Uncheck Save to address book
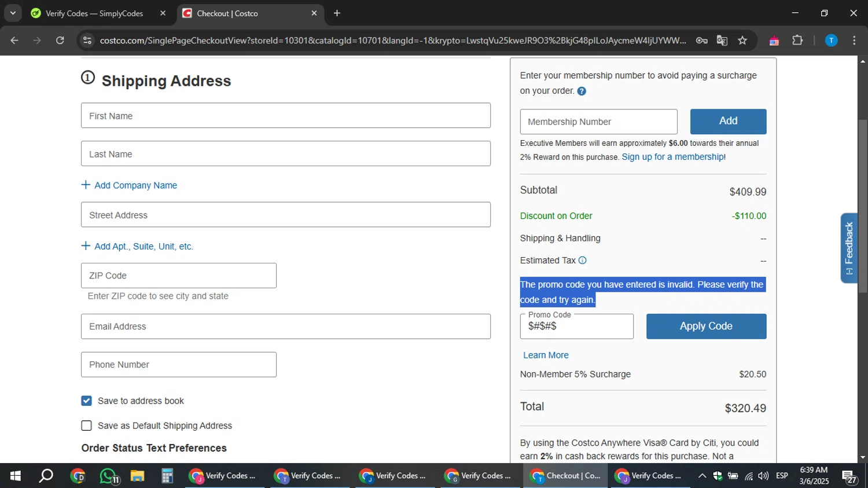 point(86,401)
